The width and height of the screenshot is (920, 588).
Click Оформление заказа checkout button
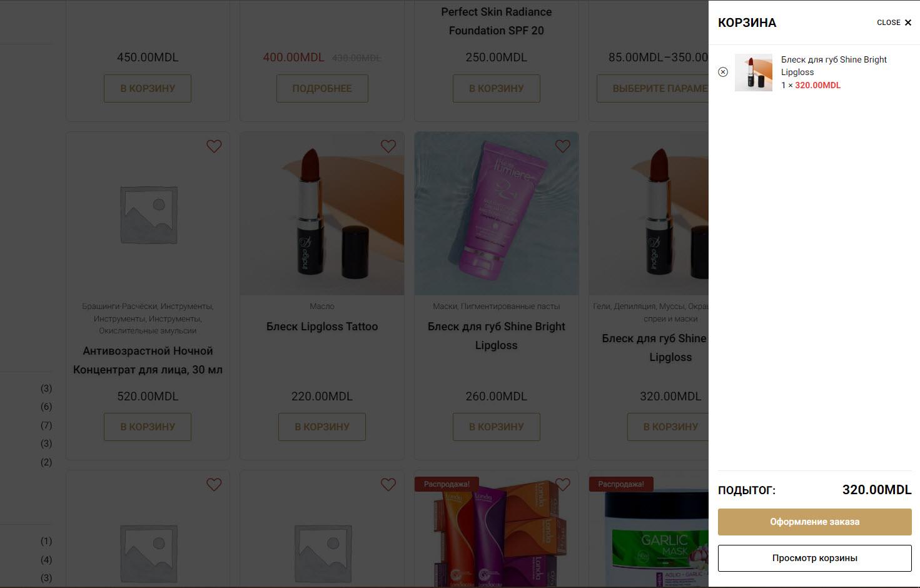click(814, 522)
